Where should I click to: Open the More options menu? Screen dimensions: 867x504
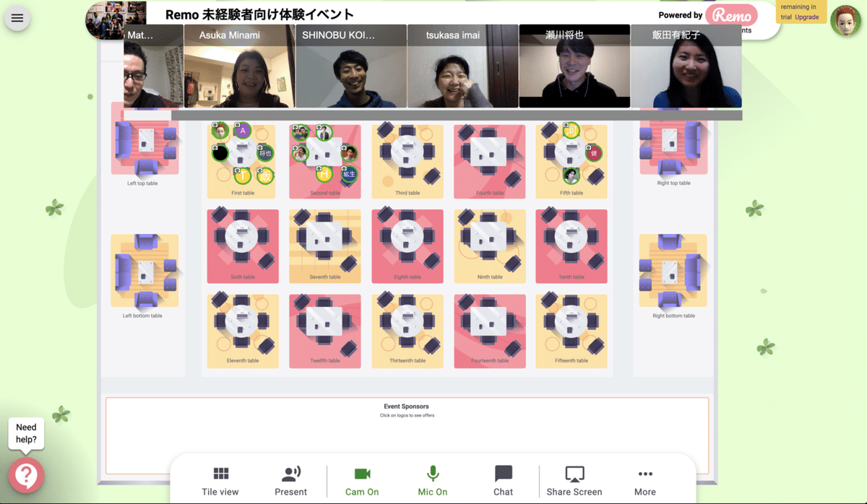click(644, 480)
